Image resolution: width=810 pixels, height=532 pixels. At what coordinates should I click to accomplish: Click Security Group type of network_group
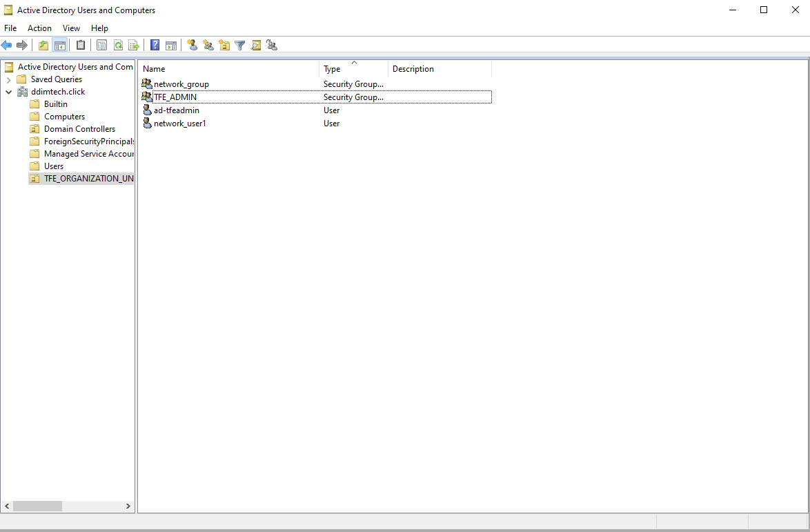click(353, 83)
